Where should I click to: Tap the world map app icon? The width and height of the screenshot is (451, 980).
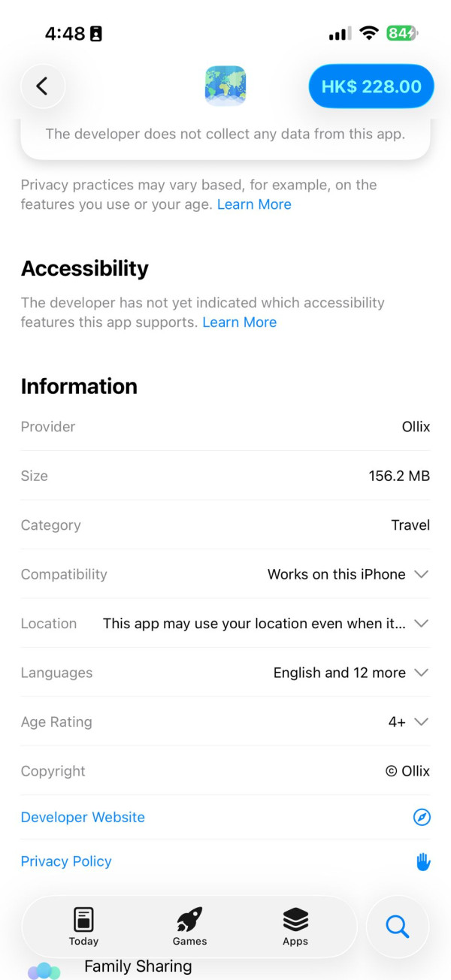point(225,86)
